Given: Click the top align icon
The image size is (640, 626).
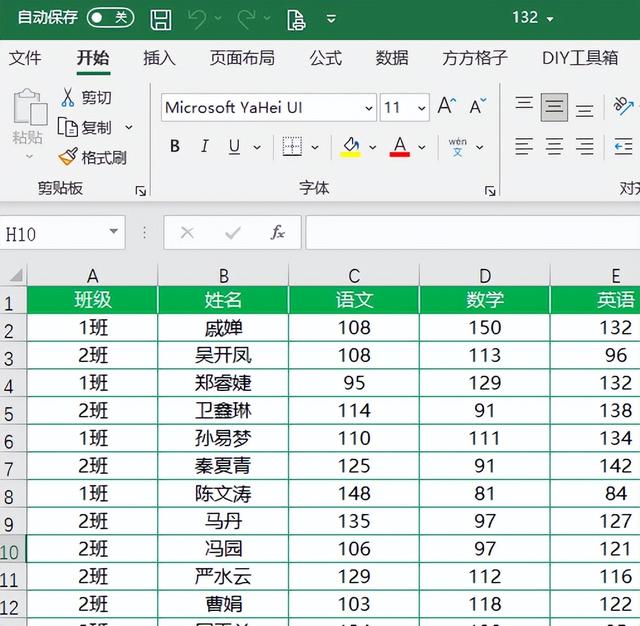Looking at the screenshot, I should 524,103.
